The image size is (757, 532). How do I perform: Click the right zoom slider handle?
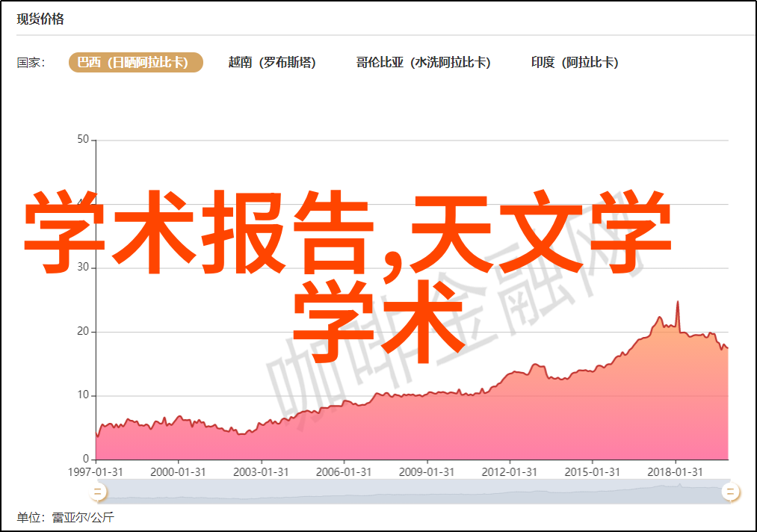click(730, 492)
